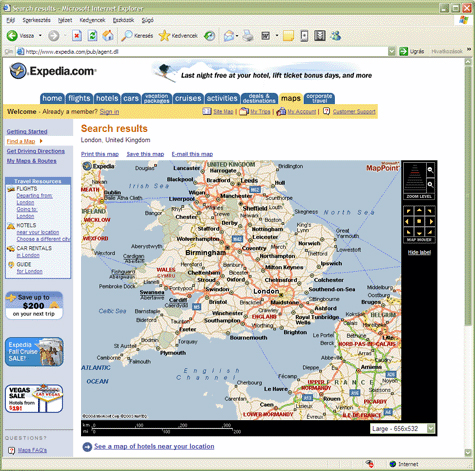Open the map size dropdown Large - 656x532

(402, 429)
